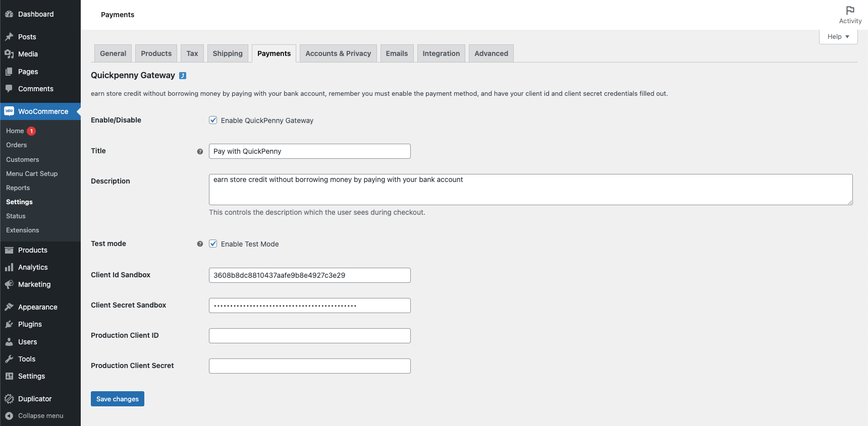This screenshot has width=868, height=426.
Task: Click the Duplicator gear icon
Action: point(9,399)
